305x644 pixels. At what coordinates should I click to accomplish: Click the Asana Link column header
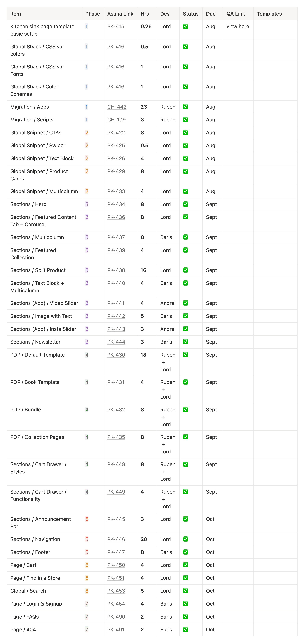[x=120, y=14]
